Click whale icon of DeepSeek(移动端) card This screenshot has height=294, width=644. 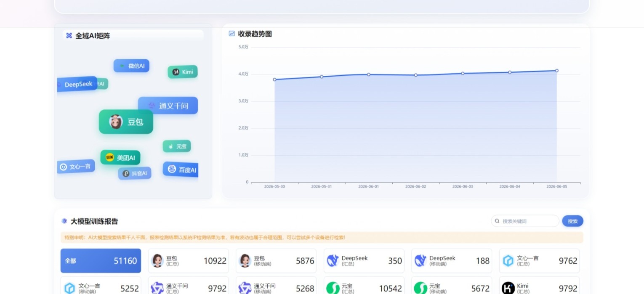click(x=420, y=261)
